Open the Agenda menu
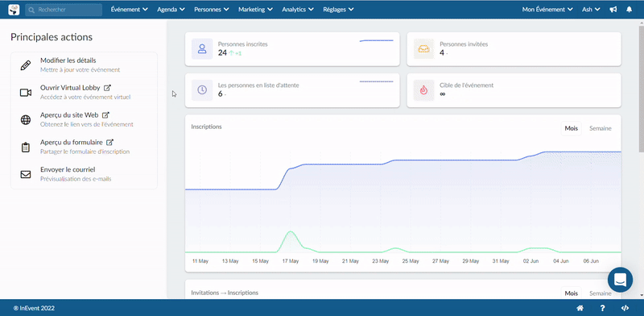 point(171,10)
